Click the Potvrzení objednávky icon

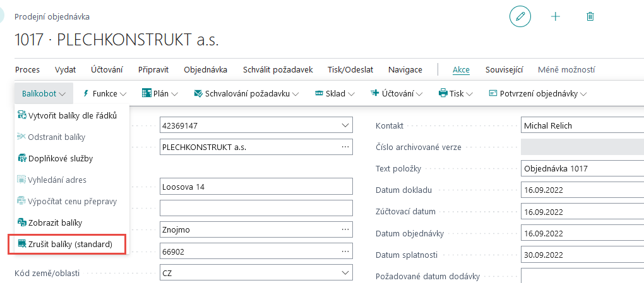pos(493,93)
